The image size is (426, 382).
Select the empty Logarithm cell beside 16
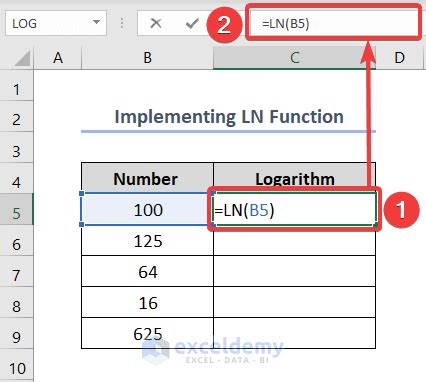click(294, 302)
